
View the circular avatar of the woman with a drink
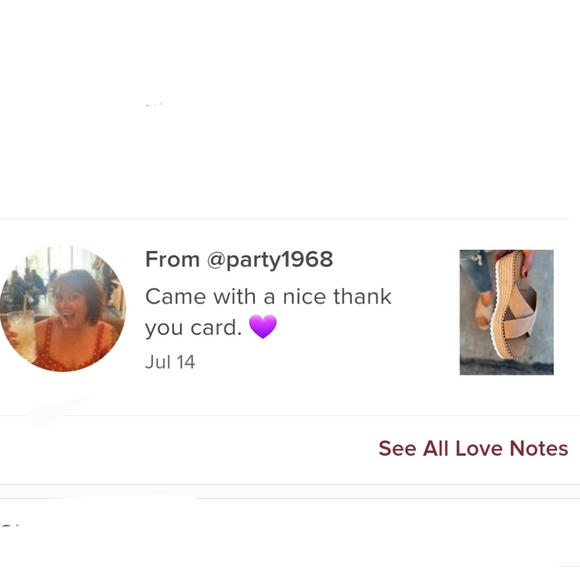pyautogui.click(x=63, y=309)
